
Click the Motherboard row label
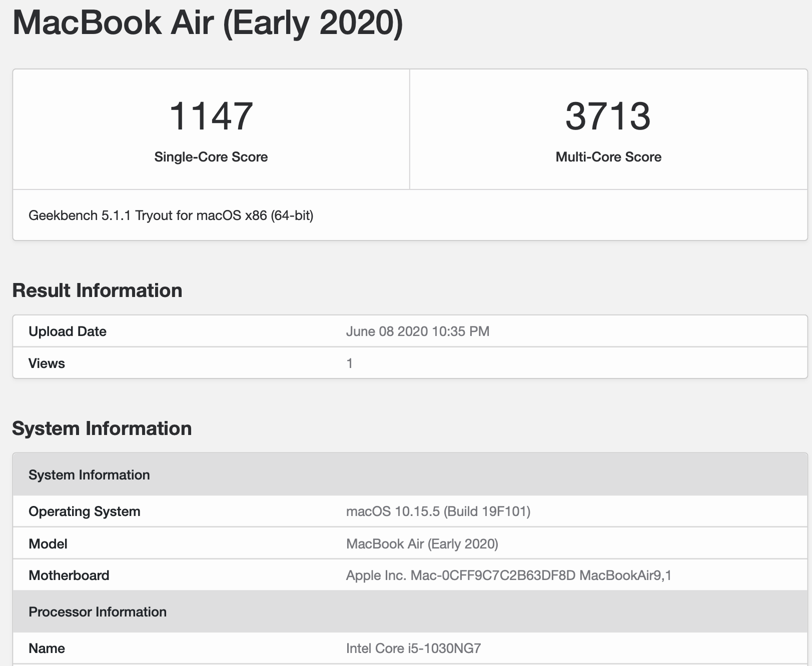[69, 575]
